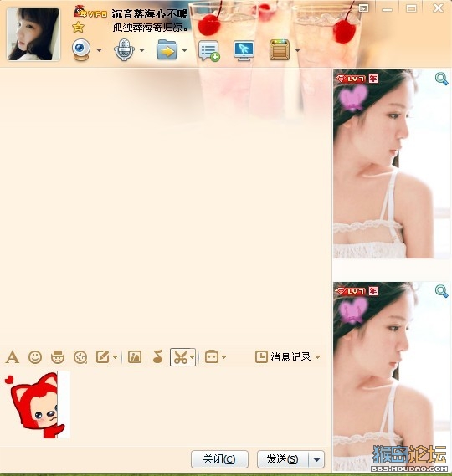This screenshot has width=452, height=476.
Task: Open remote desktop monitor icon
Action: (244, 50)
